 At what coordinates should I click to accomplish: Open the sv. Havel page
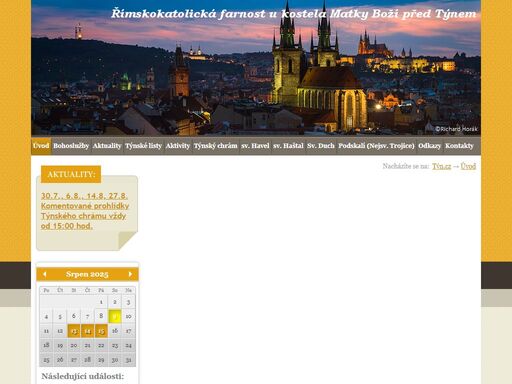(255, 146)
